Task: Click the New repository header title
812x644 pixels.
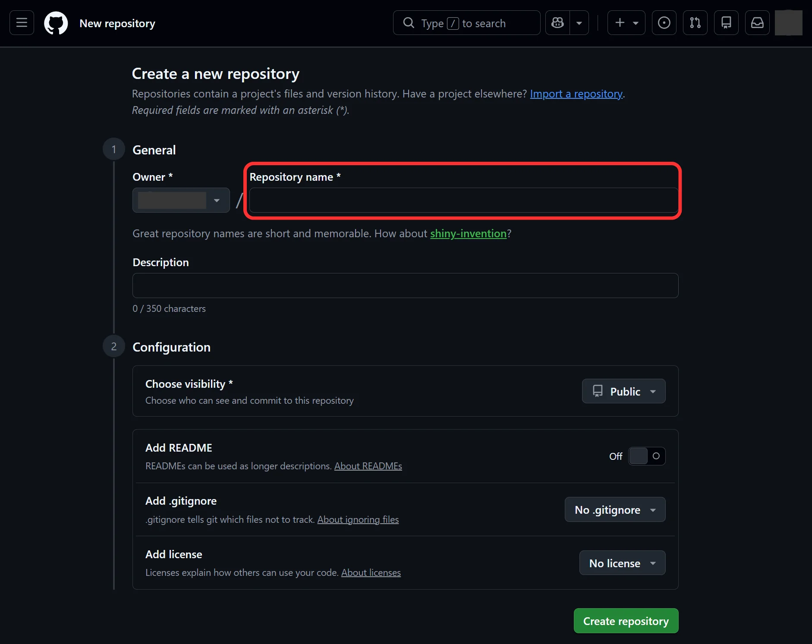Action: coord(117,23)
